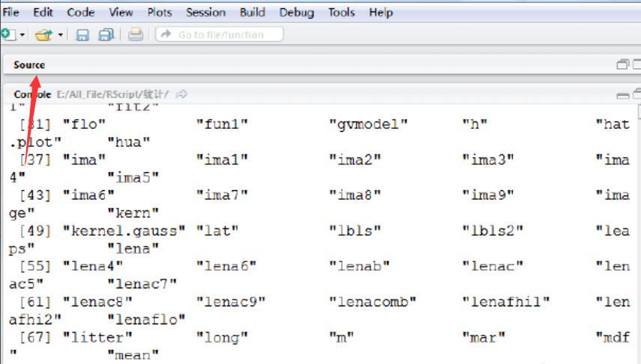Viewport: 641px width, 364px height.
Task: Open the Code menu
Action: coord(81,12)
